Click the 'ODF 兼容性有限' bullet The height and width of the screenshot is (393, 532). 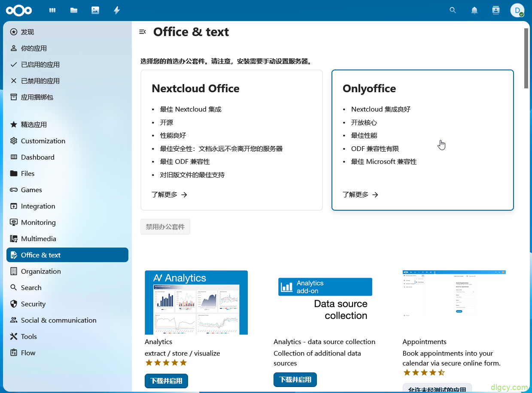tap(375, 148)
